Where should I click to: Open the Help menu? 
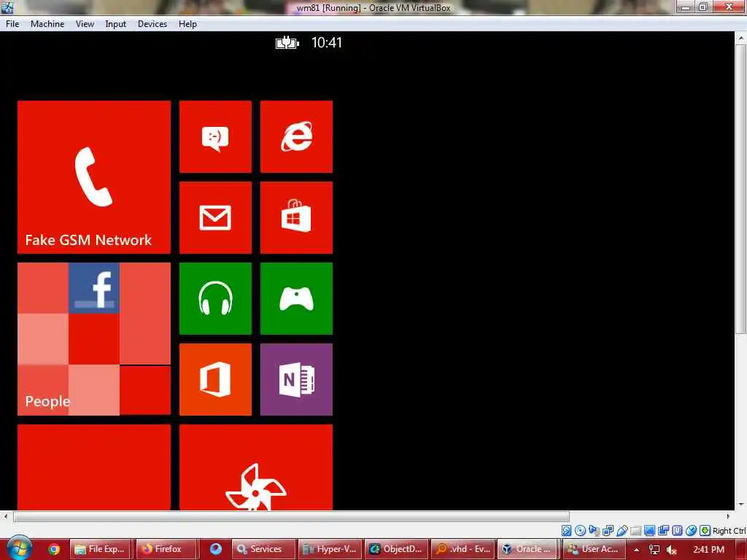click(187, 24)
